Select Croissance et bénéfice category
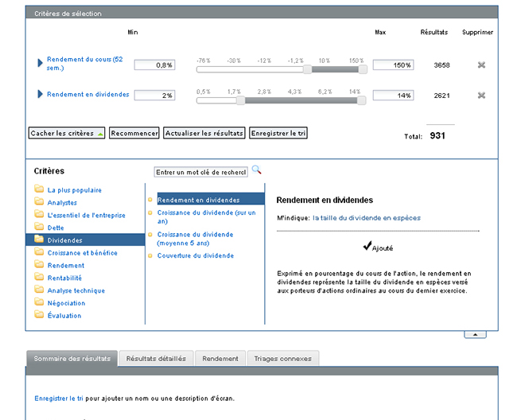 click(83, 253)
